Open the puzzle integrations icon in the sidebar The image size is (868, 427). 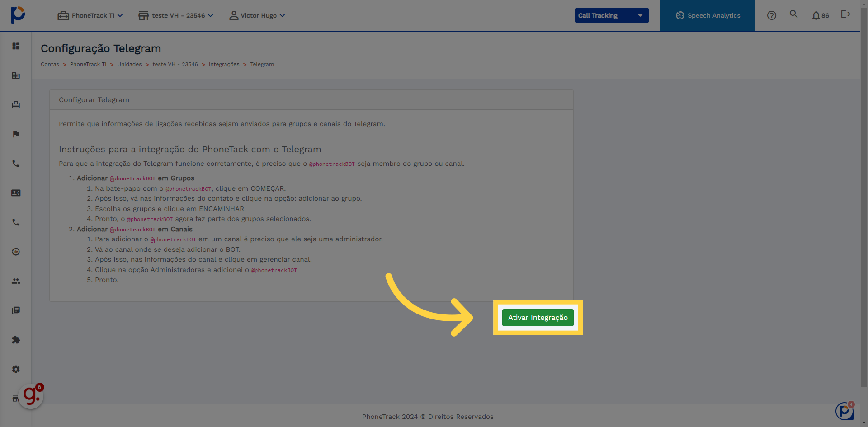16,340
